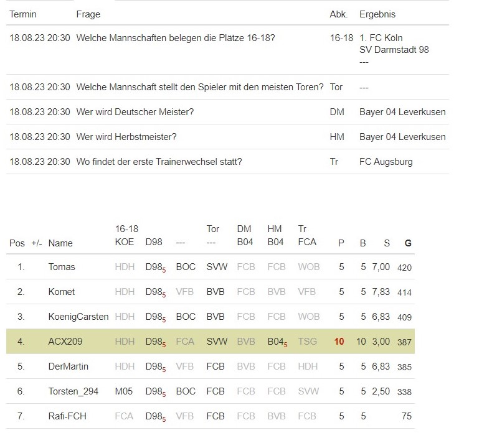This screenshot has width=497, height=448.
Task: Click the red 10 points of ACX209
Action: coord(339,342)
